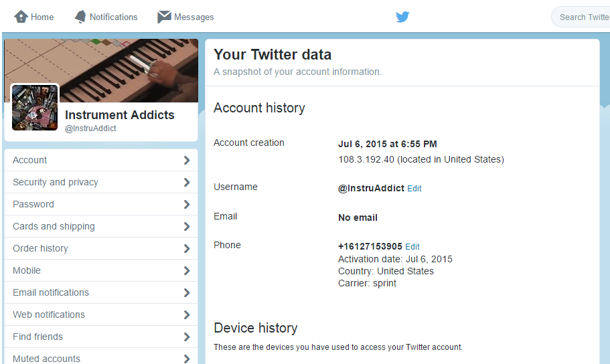The image size is (610, 364).
Task: Open Muted accounts chevron arrow
Action: click(x=187, y=359)
